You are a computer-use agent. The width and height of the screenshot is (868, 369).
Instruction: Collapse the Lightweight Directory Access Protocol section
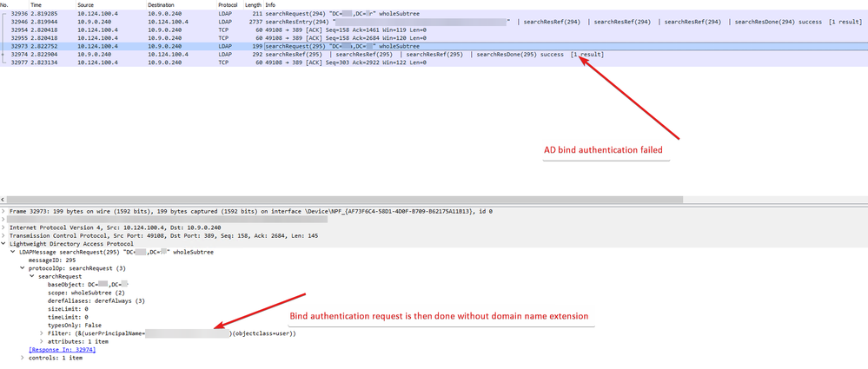(3, 244)
